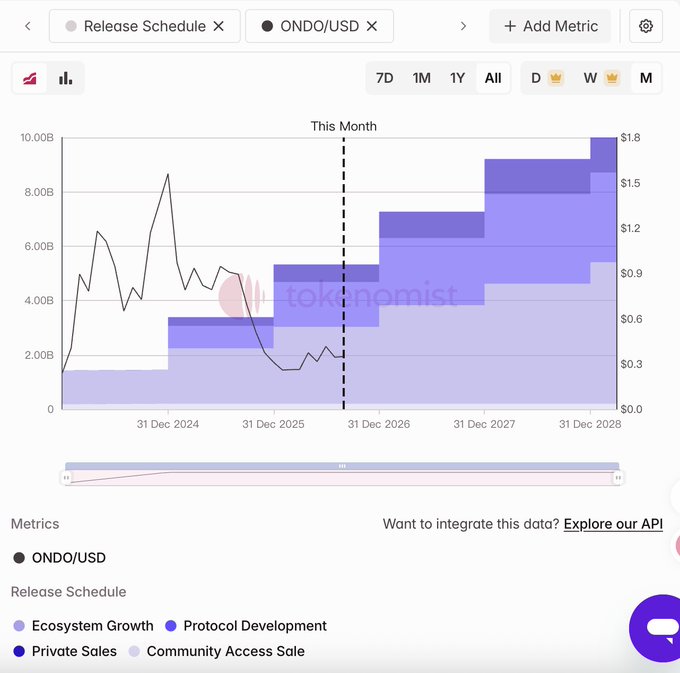This screenshot has height=673, width=680.
Task: Choose daily D interval option
Action: pos(536,78)
